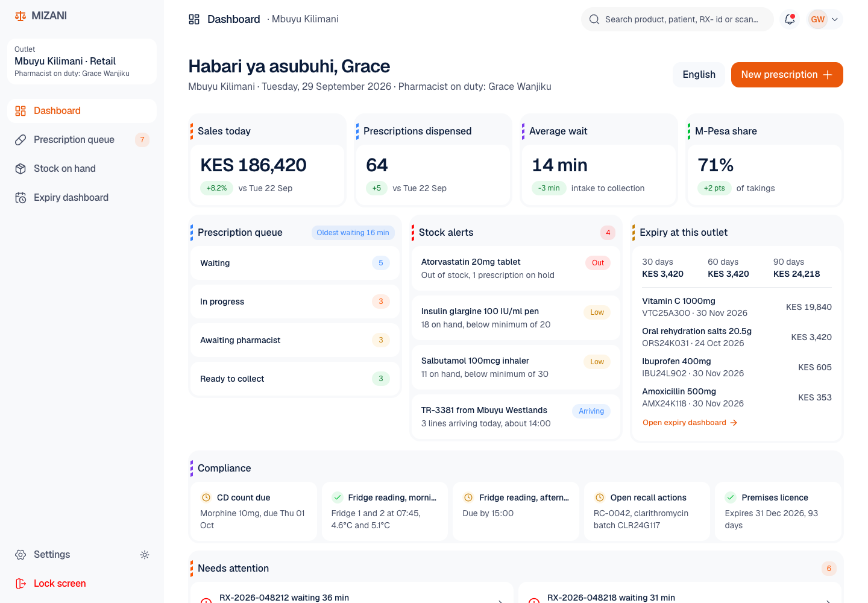Viewport: 868px width, 603px height.
Task: Click the Settings gear icon
Action: (20, 555)
